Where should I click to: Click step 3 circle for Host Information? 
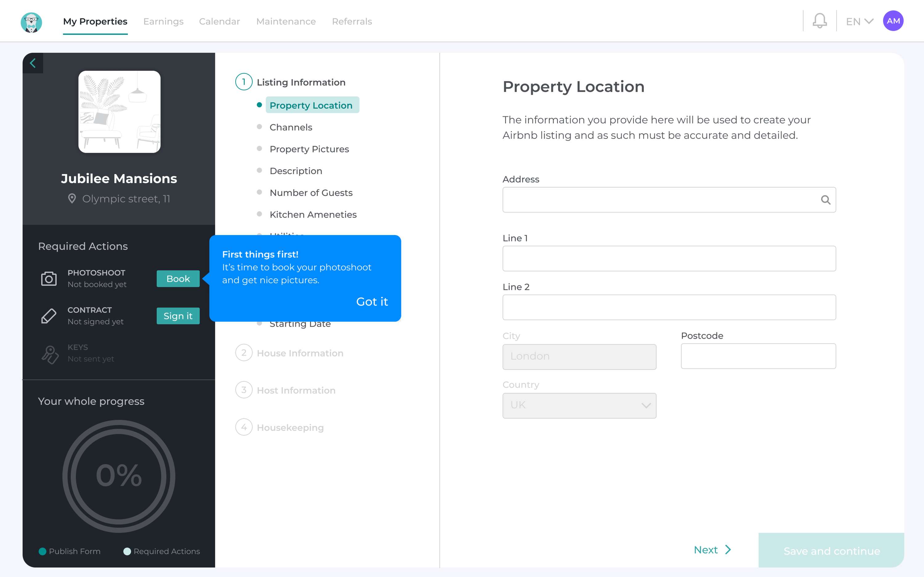(x=244, y=390)
